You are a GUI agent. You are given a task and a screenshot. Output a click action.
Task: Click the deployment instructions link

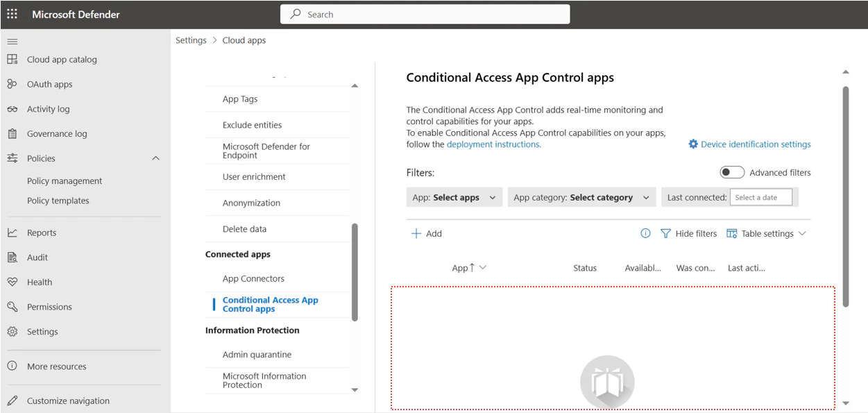coord(494,144)
